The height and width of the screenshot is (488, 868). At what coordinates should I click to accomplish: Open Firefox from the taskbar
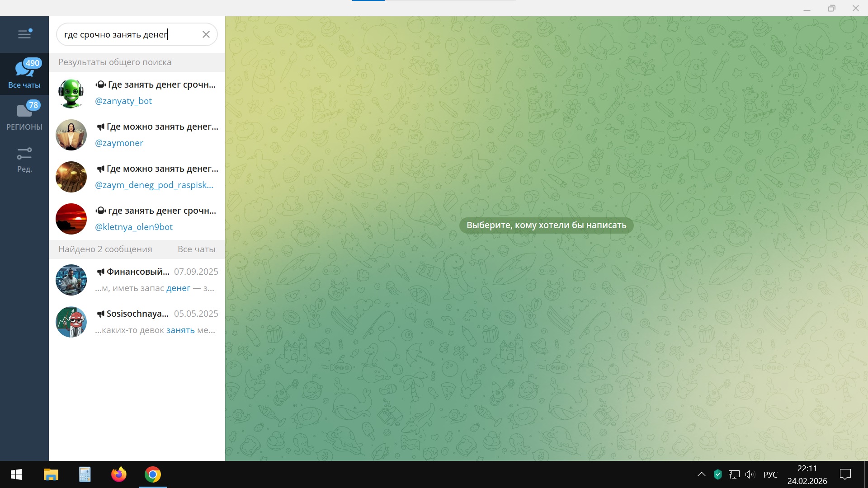[x=118, y=474]
